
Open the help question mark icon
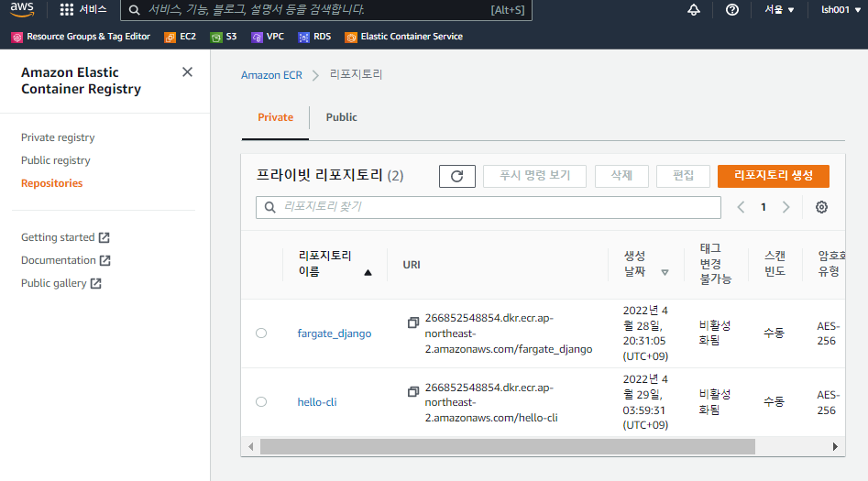pyautogui.click(x=731, y=9)
